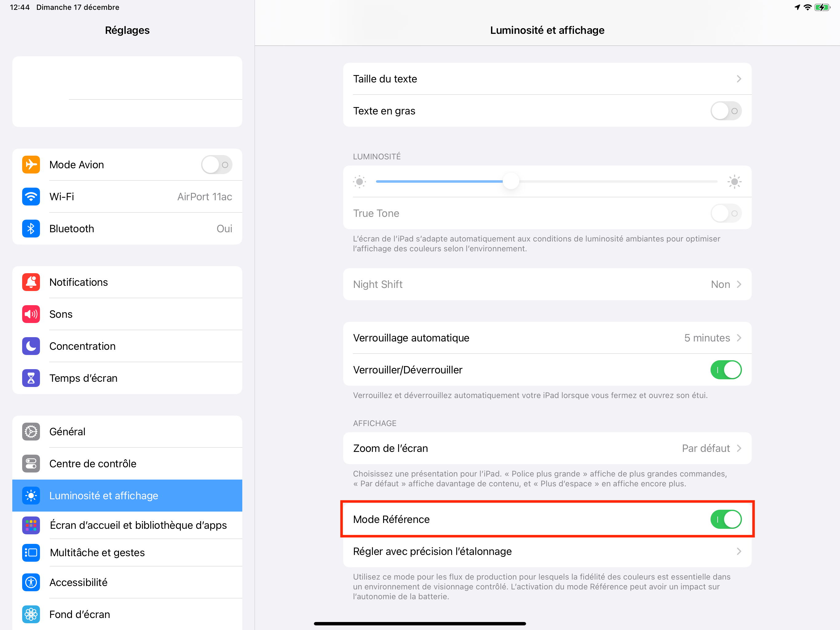Select the Bluetooth icon
Image resolution: width=840 pixels, height=630 pixels.
tap(31, 228)
